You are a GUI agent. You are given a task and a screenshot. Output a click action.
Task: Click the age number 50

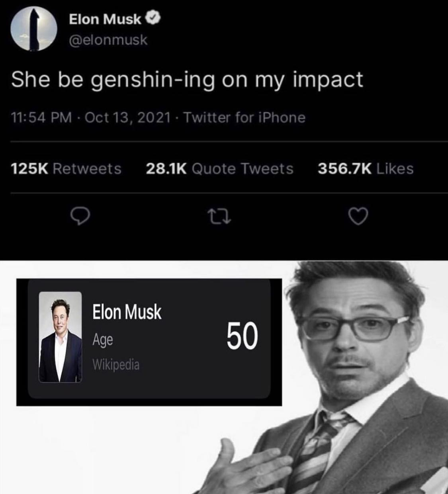243,336
